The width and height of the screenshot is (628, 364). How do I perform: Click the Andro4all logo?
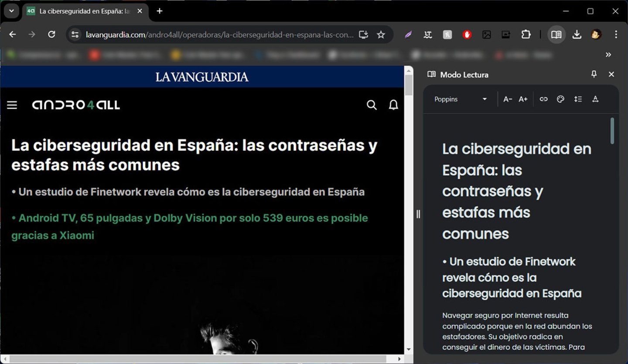[x=76, y=105]
